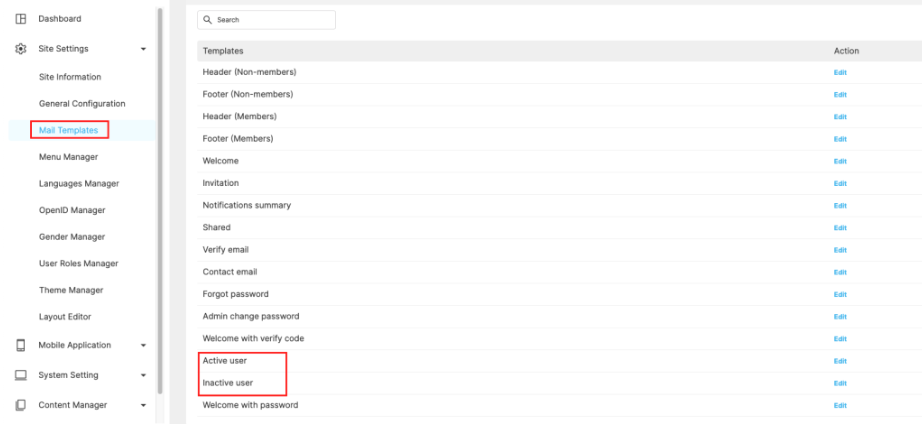Edit the Forgot password template
This screenshot has height=432, width=922.
[x=840, y=294]
